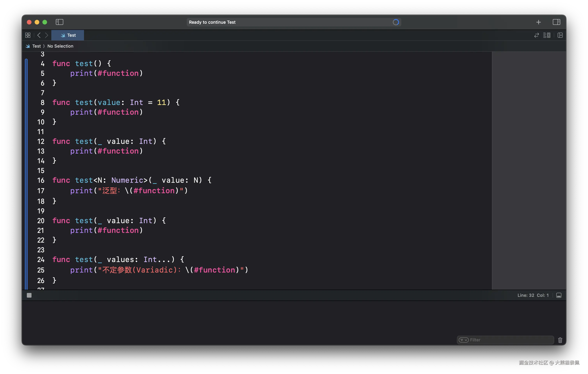
Task: Clear console with trash icon
Action: tap(560, 340)
